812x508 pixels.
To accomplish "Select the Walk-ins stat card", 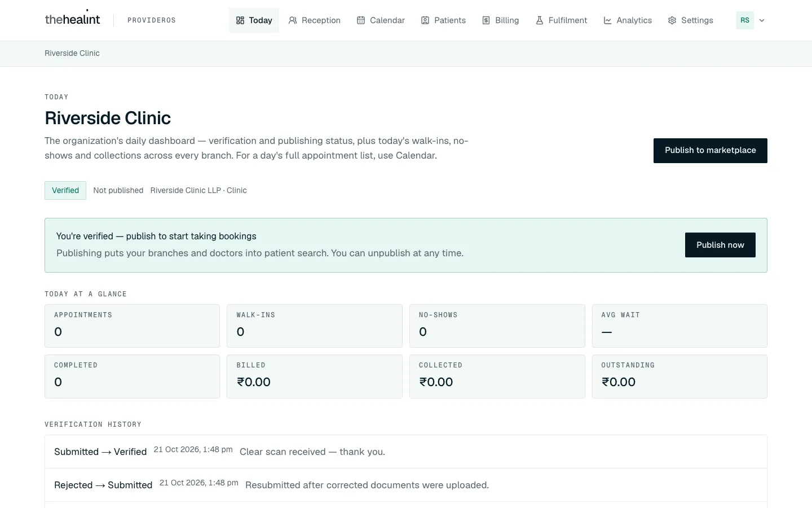I will pyautogui.click(x=315, y=326).
